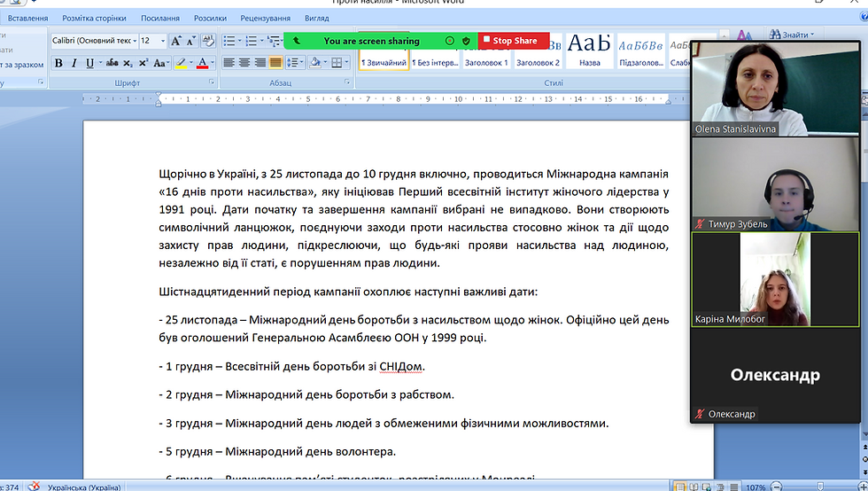Apply paragraph borders
Image resolution: width=868 pixels, height=491 pixels.
pos(337,63)
